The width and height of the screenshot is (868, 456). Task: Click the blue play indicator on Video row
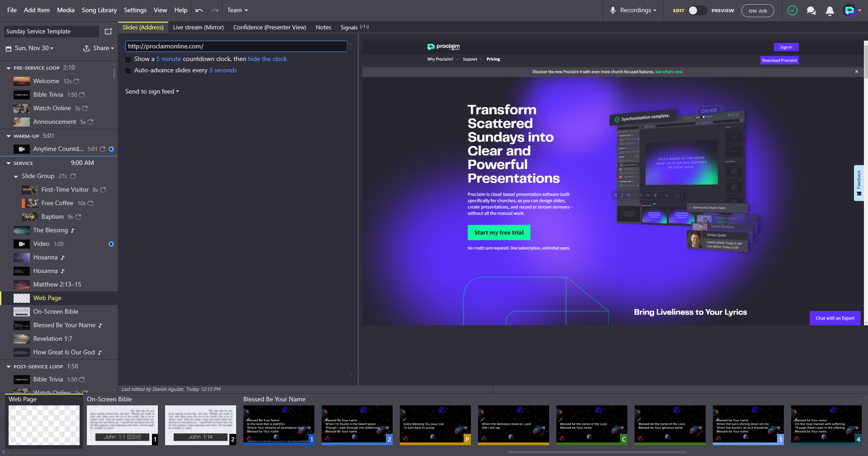[x=111, y=244]
